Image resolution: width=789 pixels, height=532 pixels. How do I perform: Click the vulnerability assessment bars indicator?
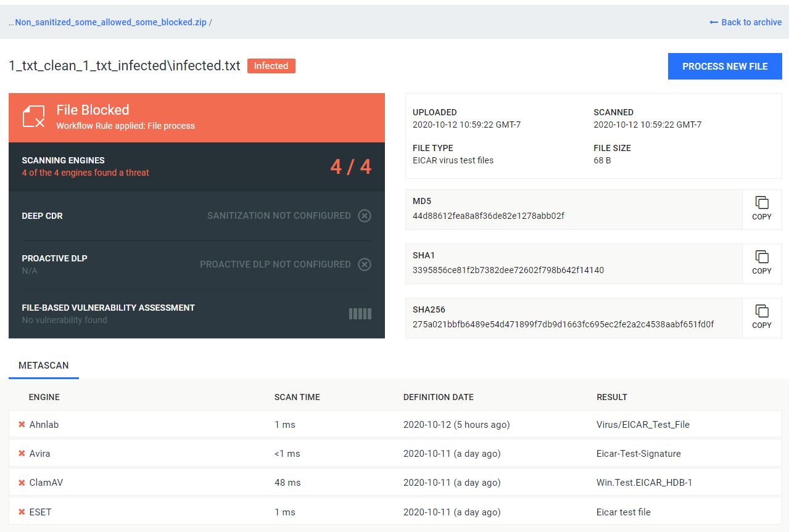pyautogui.click(x=360, y=314)
